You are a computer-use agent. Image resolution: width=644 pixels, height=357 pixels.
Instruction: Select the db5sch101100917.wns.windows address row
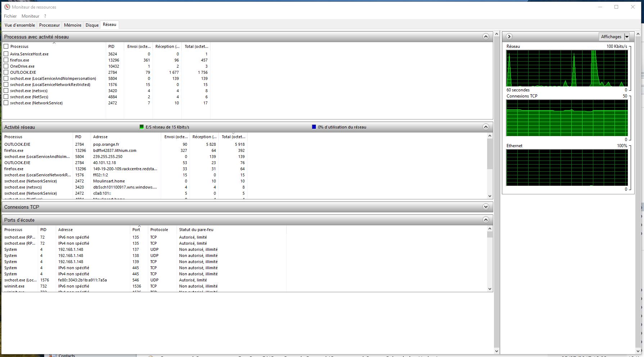coord(125,187)
